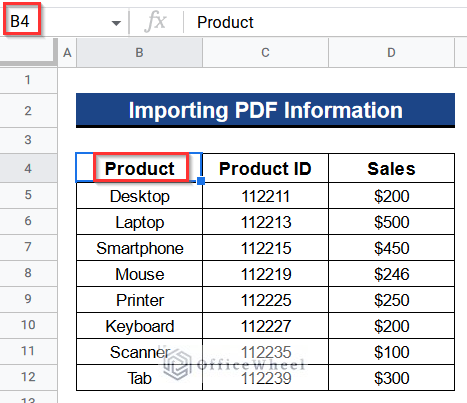Click the fx function icon
The width and height of the screenshot is (467, 403).
pos(155,22)
